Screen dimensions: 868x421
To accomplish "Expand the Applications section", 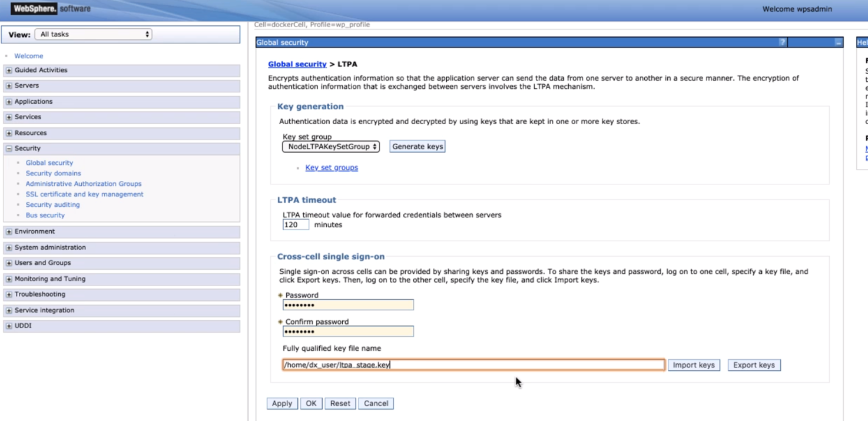I will (x=9, y=101).
